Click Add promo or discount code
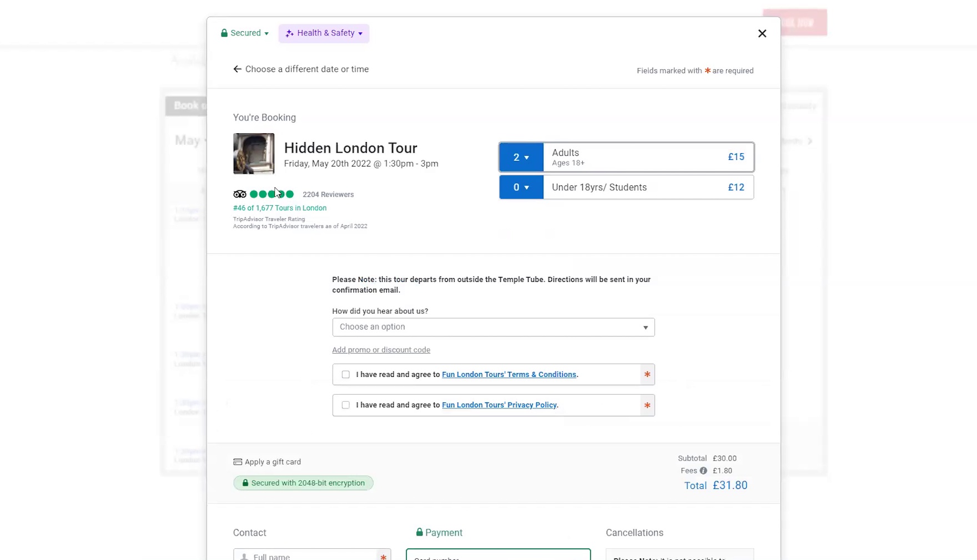The width and height of the screenshot is (977, 560). (381, 350)
